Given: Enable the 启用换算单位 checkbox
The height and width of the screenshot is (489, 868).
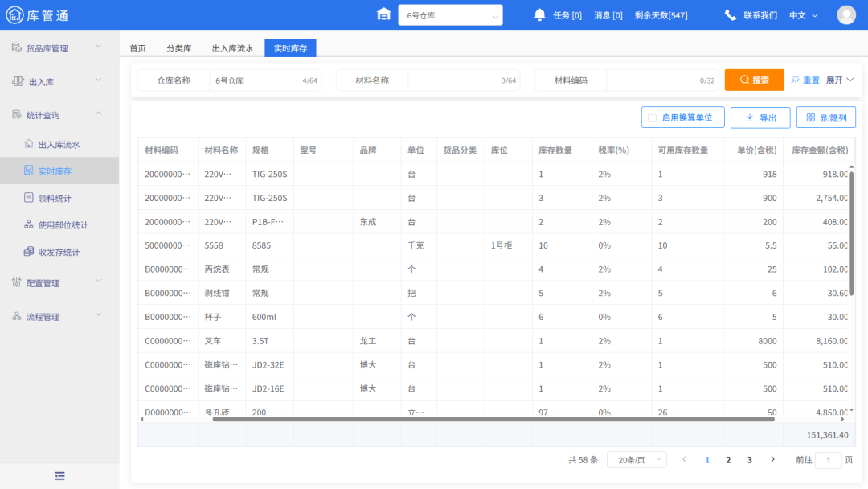Looking at the screenshot, I should click(x=652, y=118).
